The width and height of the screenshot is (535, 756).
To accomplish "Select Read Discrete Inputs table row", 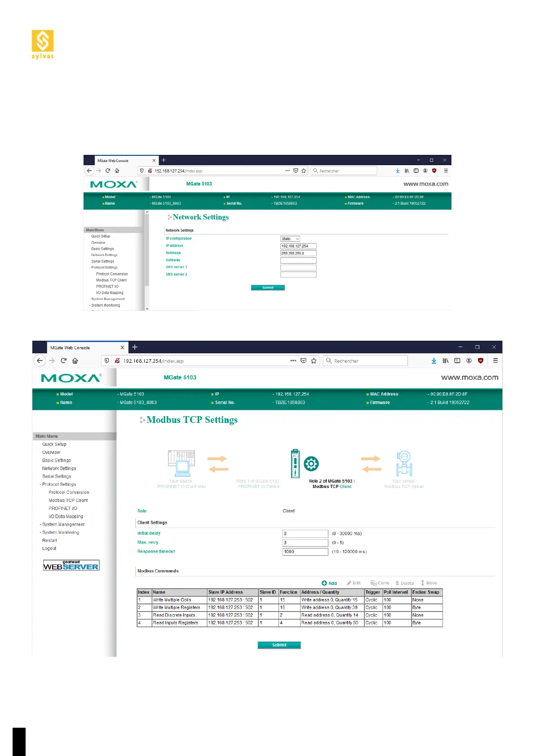I will click(290, 615).
